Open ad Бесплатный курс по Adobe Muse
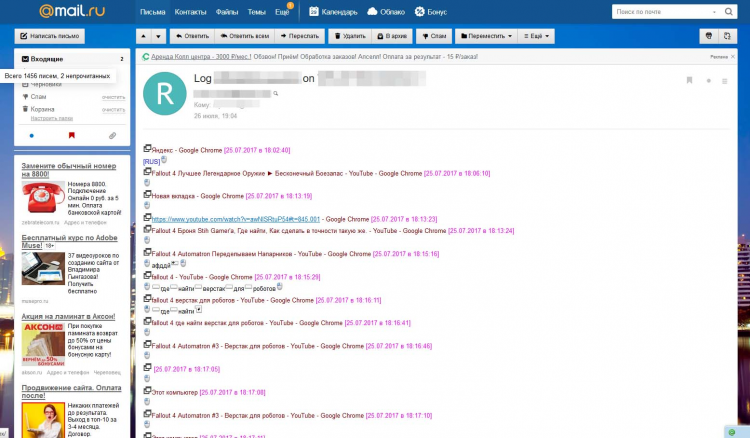750x438 pixels. point(69,241)
